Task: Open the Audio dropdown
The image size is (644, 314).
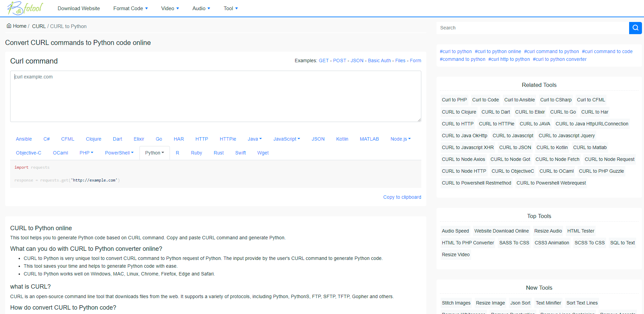Action: click(201, 8)
